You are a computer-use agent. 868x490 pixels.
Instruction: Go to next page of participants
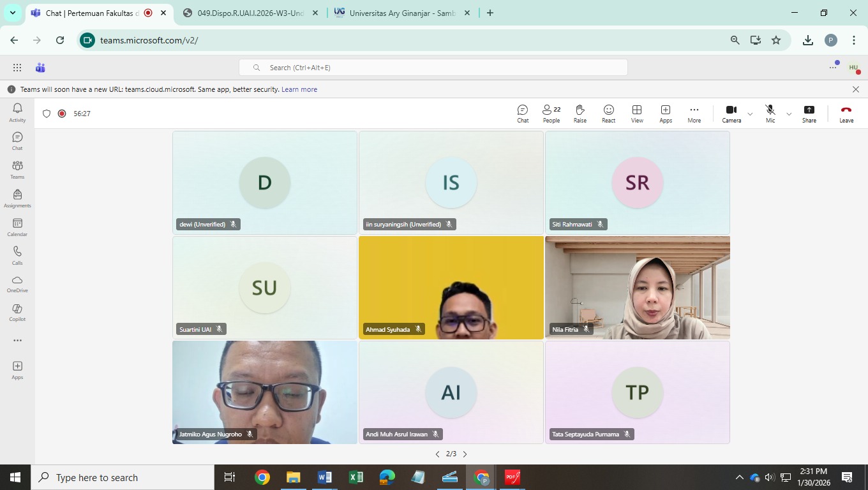[x=465, y=454]
